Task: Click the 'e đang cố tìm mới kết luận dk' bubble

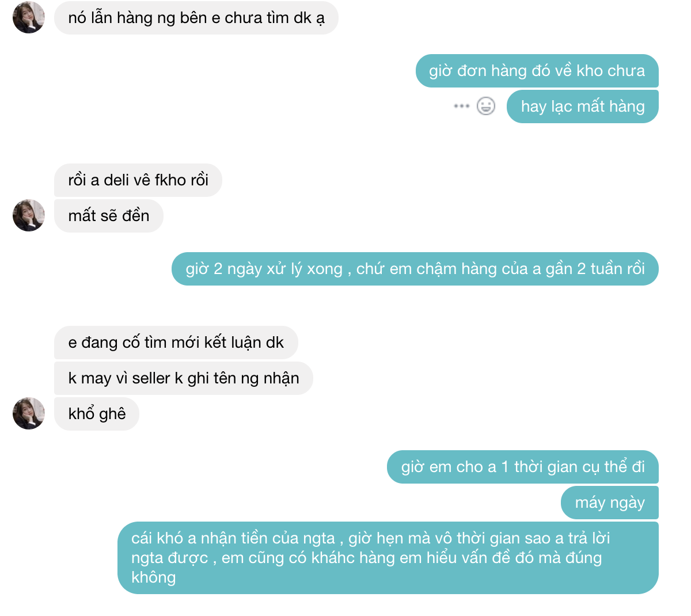Action: click(176, 343)
